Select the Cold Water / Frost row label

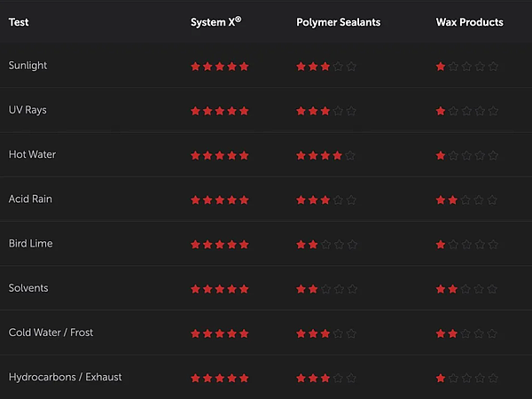point(51,333)
